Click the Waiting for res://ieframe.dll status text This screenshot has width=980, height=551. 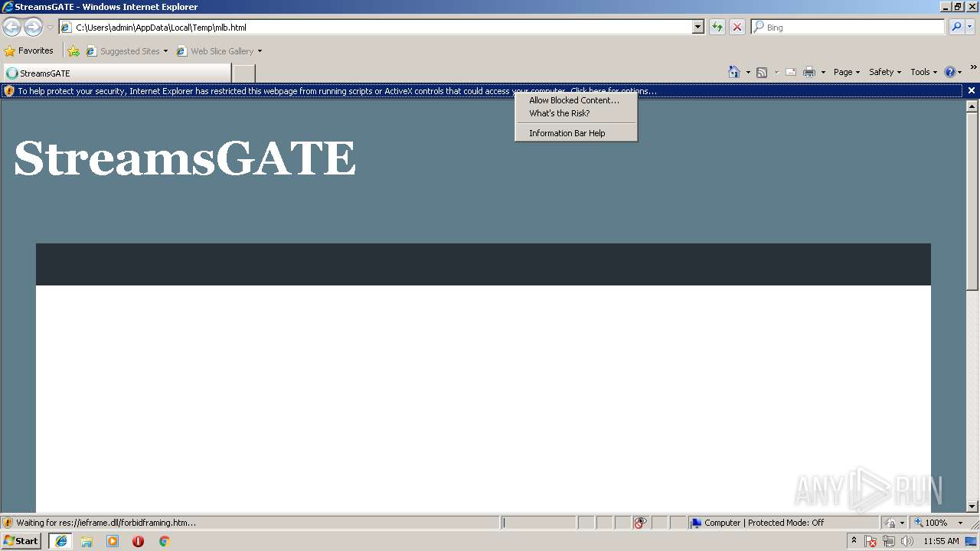(106, 523)
